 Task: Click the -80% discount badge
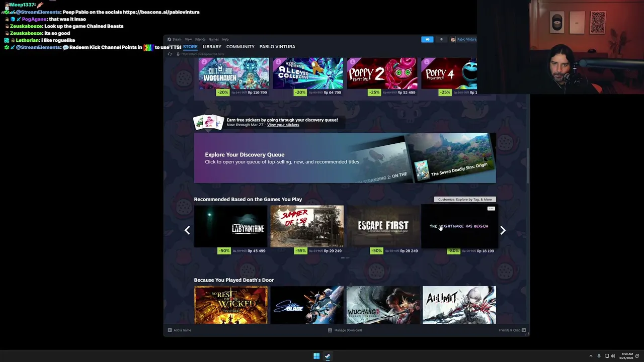click(453, 251)
